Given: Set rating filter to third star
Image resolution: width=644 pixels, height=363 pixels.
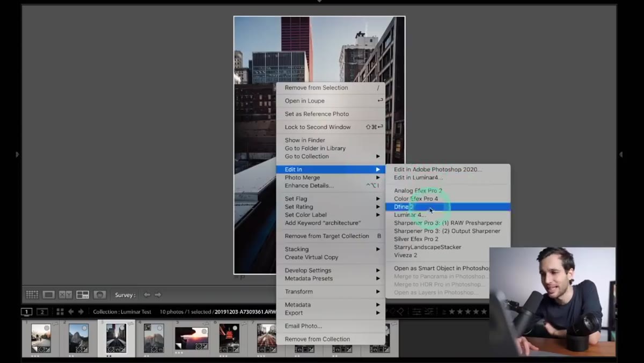Looking at the screenshot, I should coord(468,311).
